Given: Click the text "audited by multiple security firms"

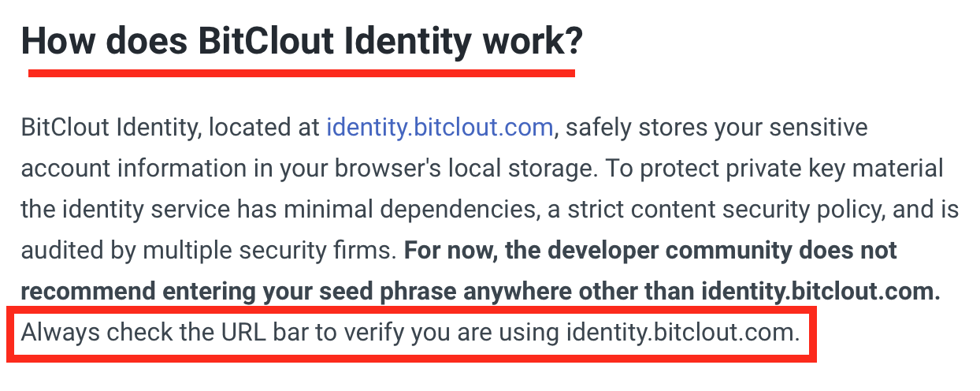Looking at the screenshot, I should [x=207, y=251].
